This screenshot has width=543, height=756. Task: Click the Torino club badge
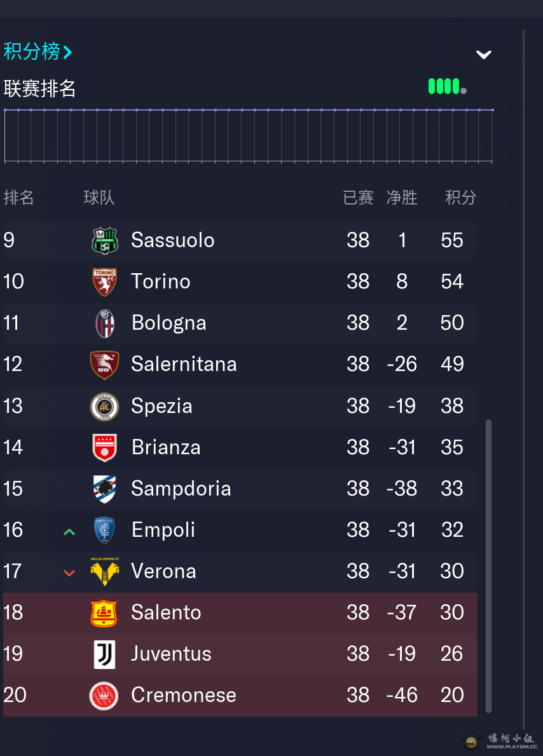pyautogui.click(x=105, y=282)
